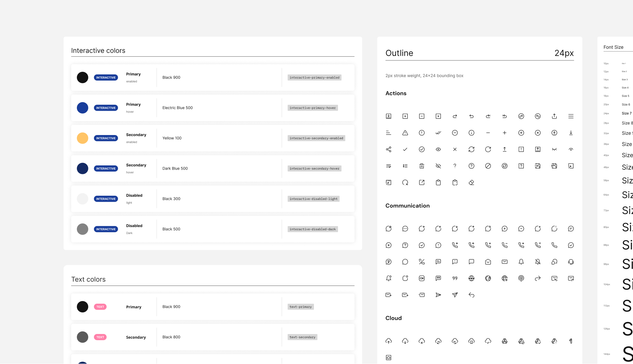The width and height of the screenshot is (633, 364).
Task: Click the interactive-primary-enabled token label
Action: (314, 77)
